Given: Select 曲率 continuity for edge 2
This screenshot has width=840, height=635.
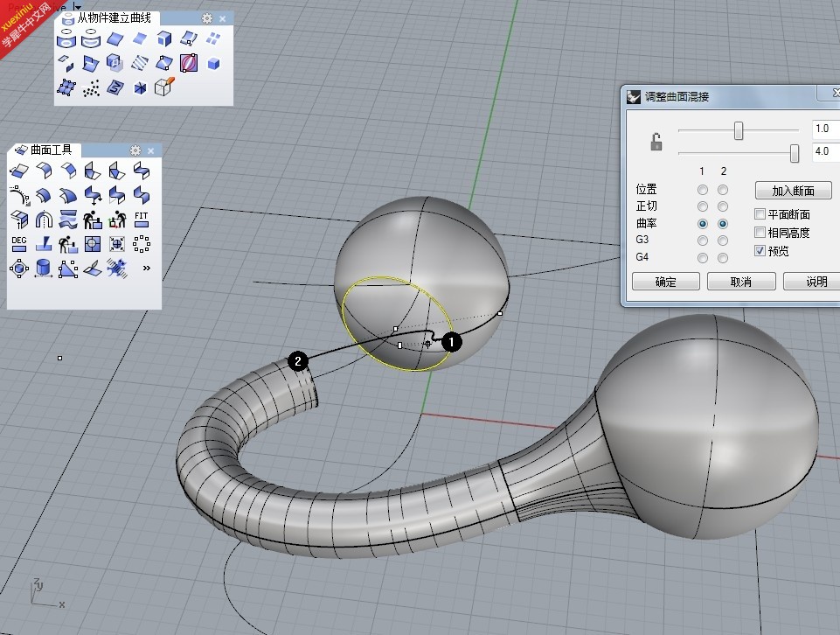Looking at the screenshot, I should click(x=723, y=223).
